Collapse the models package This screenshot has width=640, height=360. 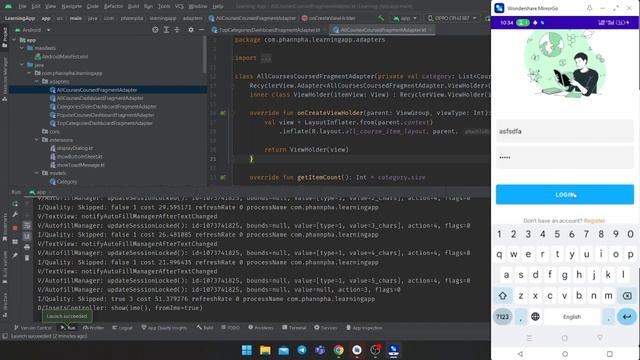tap(37, 173)
